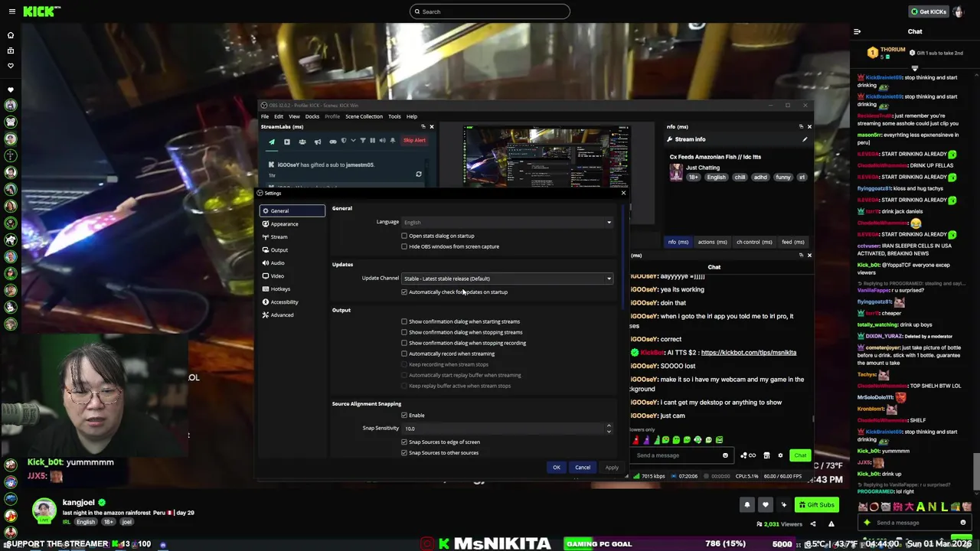Expand the Language dropdown
The image size is (980, 551).
[x=508, y=222]
